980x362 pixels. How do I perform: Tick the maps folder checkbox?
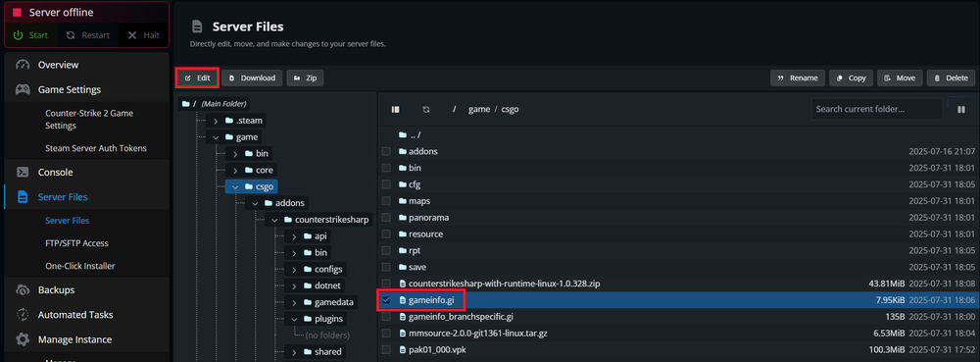pos(386,201)
